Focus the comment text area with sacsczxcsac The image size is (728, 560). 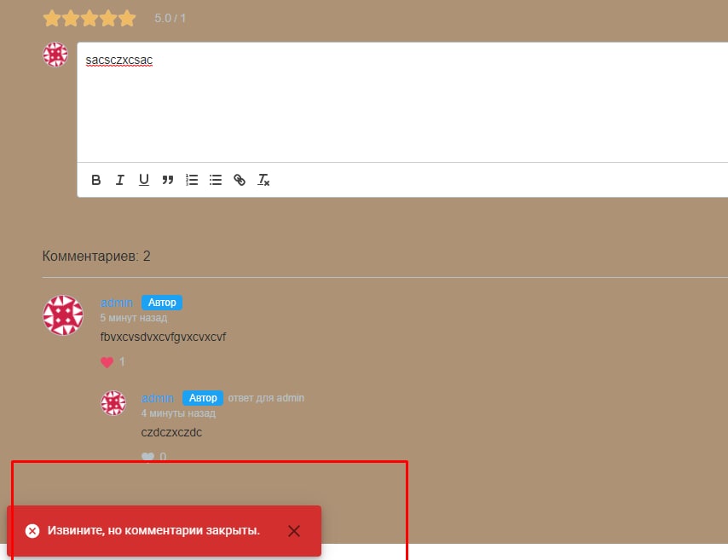click(x=402, y=102)
